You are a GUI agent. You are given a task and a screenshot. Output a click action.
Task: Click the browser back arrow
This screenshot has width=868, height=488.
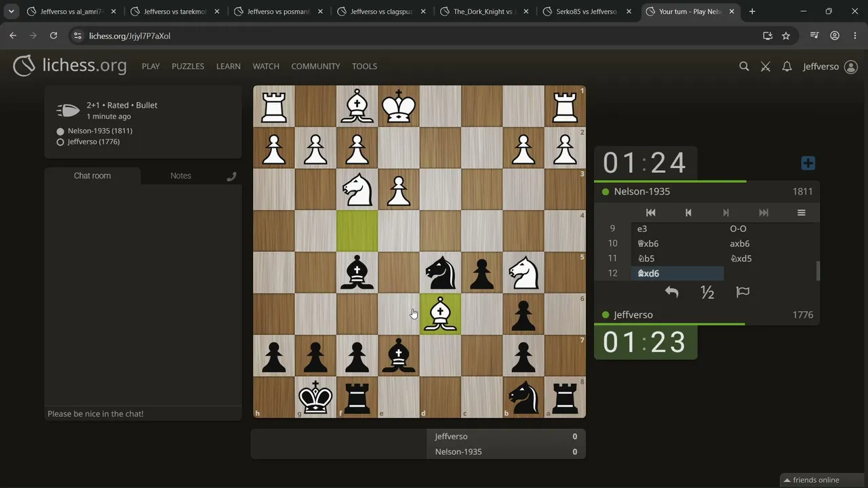[13, 36]
